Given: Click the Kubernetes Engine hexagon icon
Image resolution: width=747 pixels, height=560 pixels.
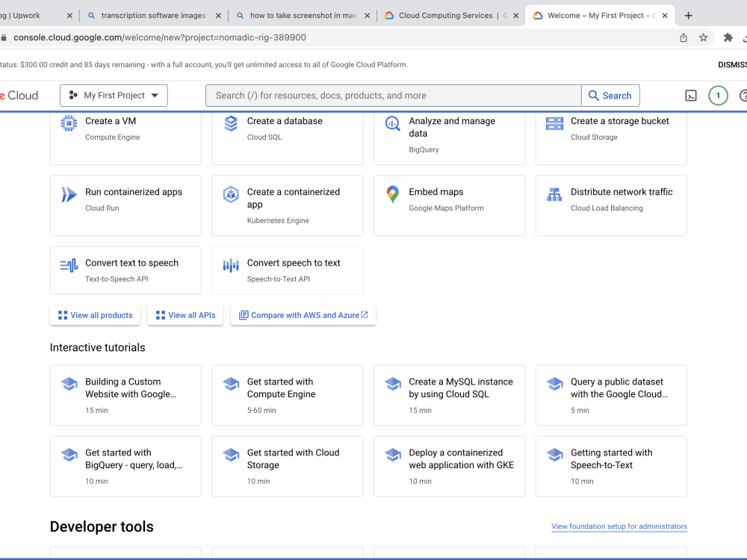Looking at the screenshot, I should coord(231,194).
